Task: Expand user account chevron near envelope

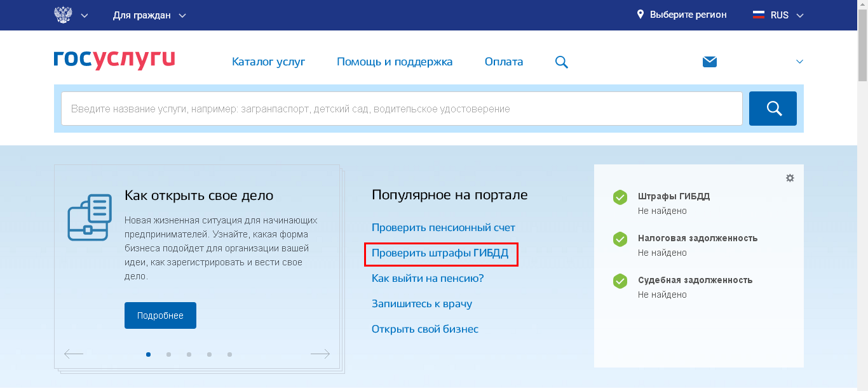Action: click(799, 62)
